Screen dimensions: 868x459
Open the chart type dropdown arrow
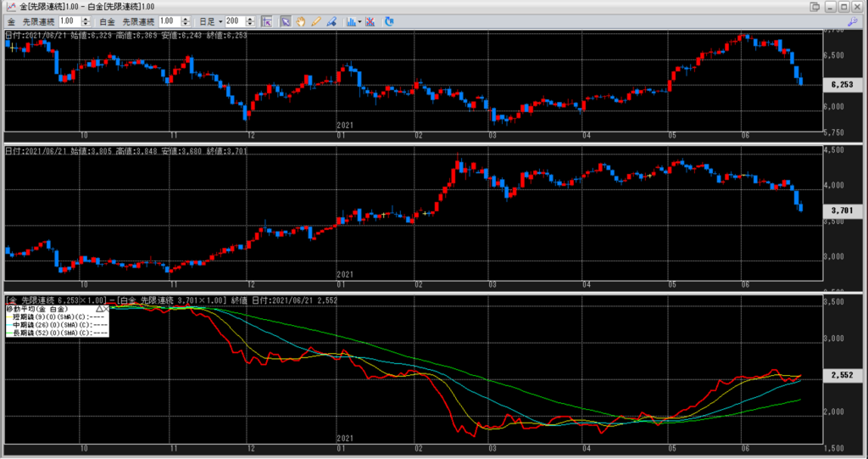(360, 20)
